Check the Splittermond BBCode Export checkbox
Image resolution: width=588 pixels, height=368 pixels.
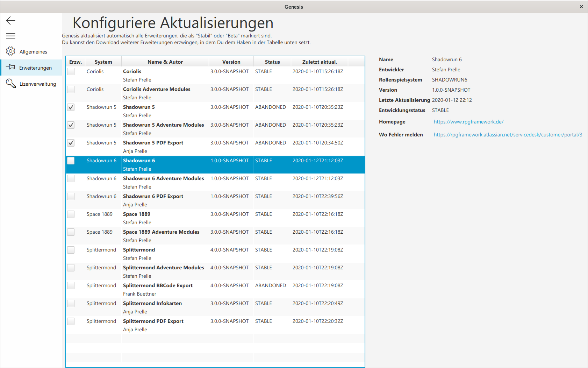pyautogui.click(x=71, y=285)
